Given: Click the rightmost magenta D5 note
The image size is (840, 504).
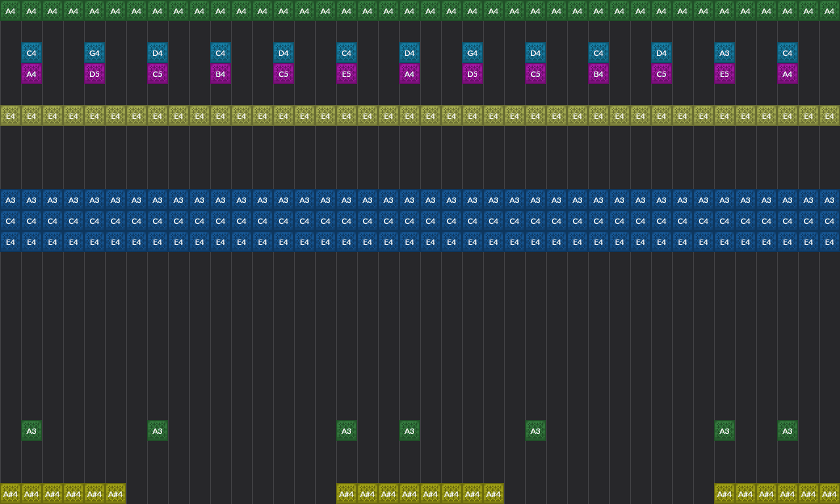Looking at the screenshot, I should (x=472, y=74).
